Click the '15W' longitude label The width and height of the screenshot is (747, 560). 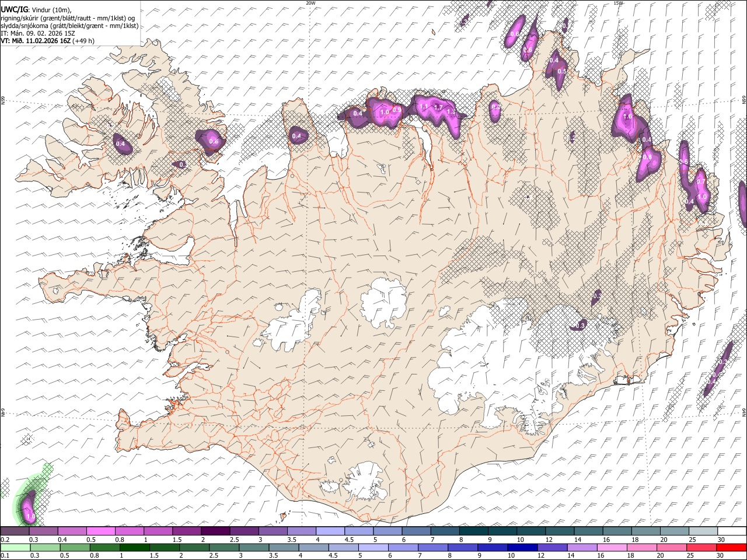(x=618, y=3)
